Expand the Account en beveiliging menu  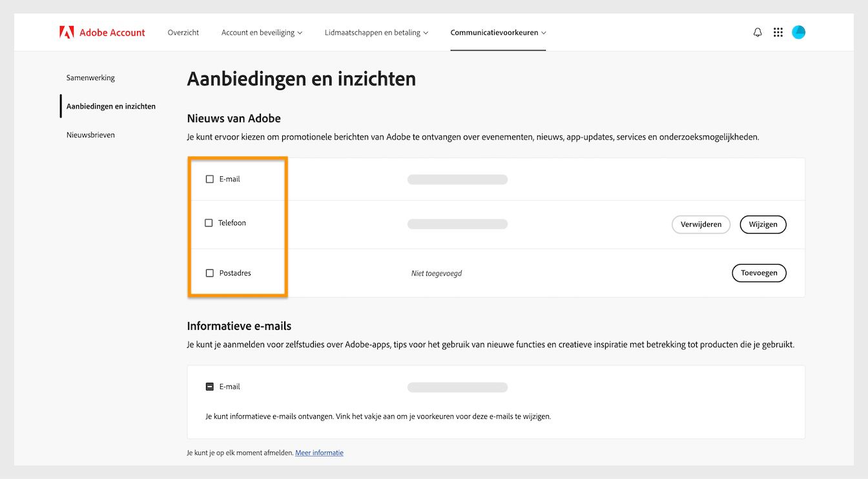coord(261,32)
